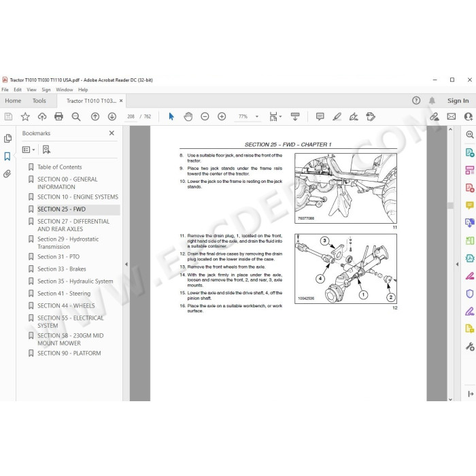The width and height of the screenshot is (476, 476).
Task: Go to next page arrow icon
Action: pos(112,116)
